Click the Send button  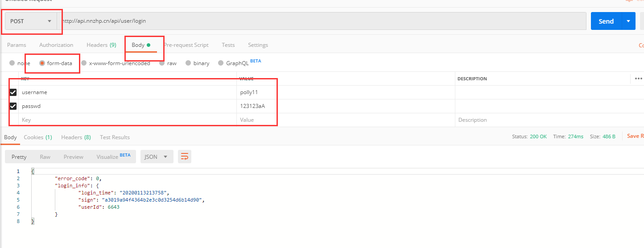(x=606, y=21)
